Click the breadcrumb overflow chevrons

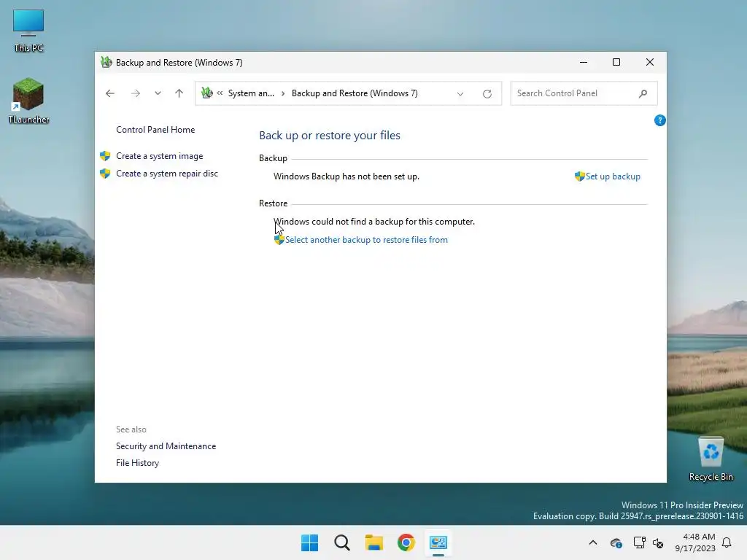tap(220, 93)
